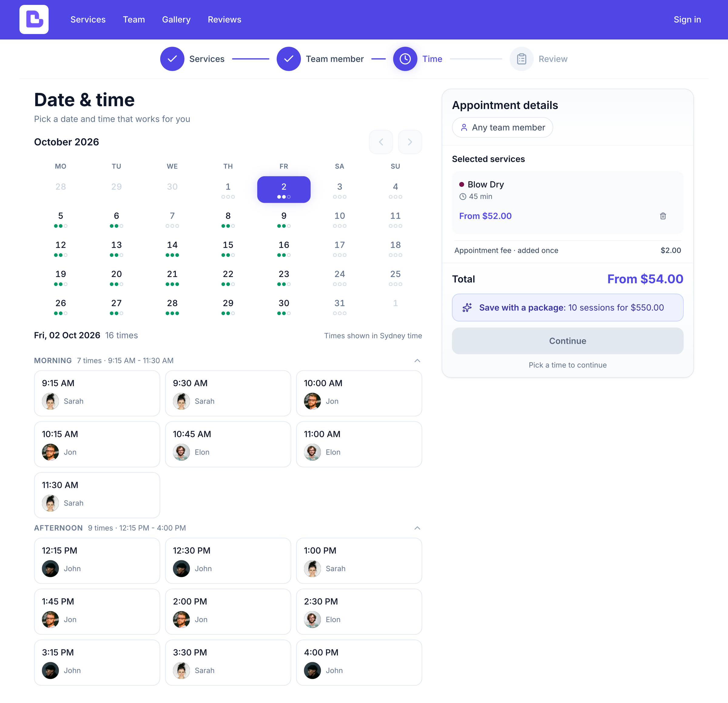The height and width of the screenshot is (703, 728).
Task: Click the Review step clipboard icon
Action: [x=521, y=59]
